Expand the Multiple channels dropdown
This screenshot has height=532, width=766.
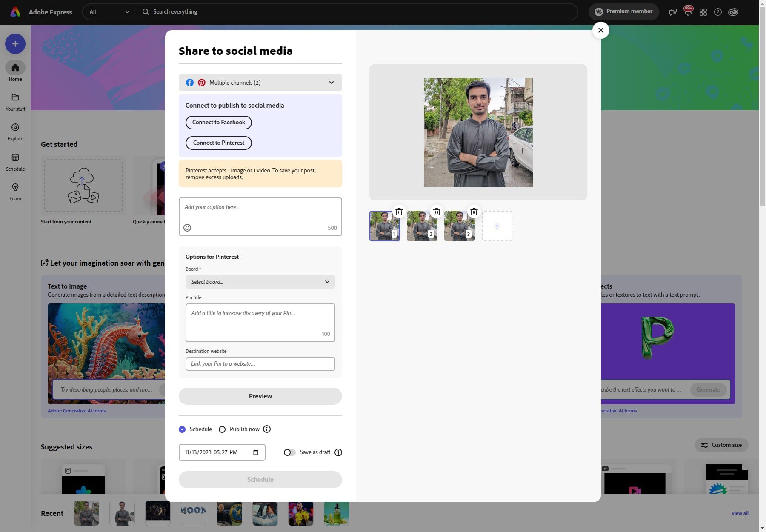tap(331, 82)
